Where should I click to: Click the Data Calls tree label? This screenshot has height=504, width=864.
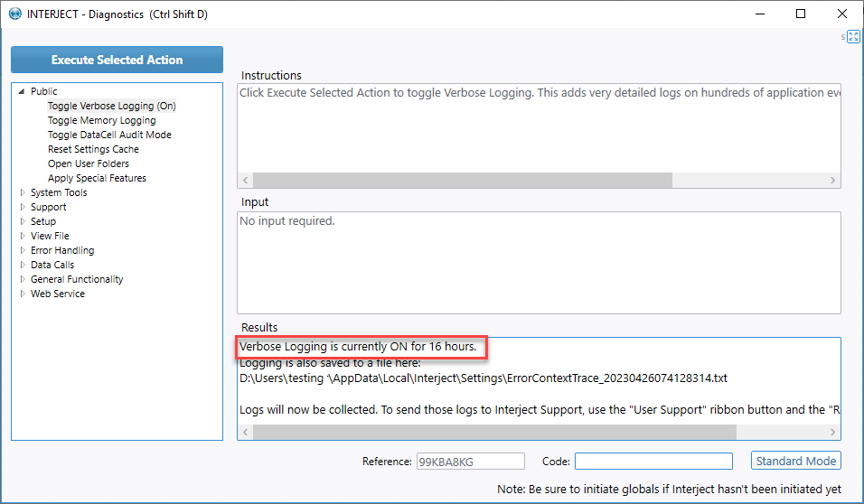coord(52,265)
